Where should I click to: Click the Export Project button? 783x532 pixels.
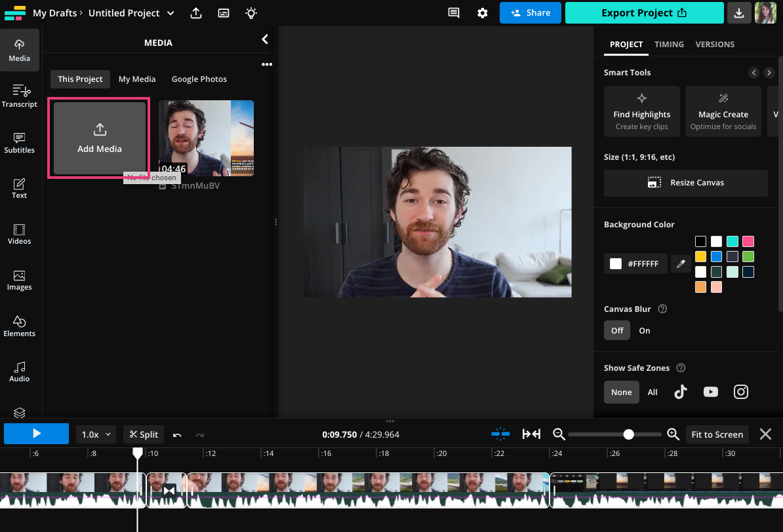coord(644,12)
